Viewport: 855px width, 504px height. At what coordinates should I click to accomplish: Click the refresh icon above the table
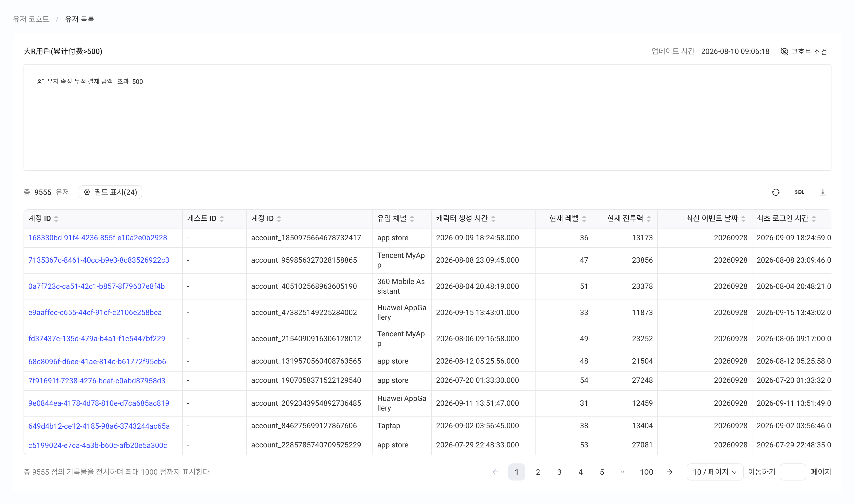tap(775, 192)
